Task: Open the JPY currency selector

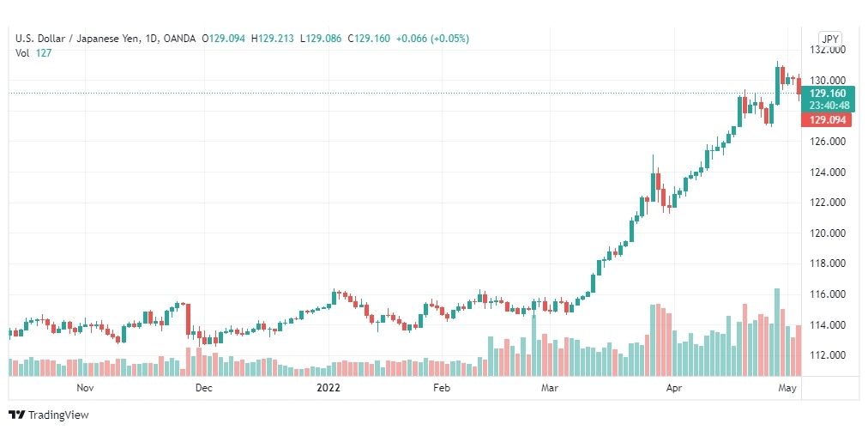Action: click(x=830, y=39)
